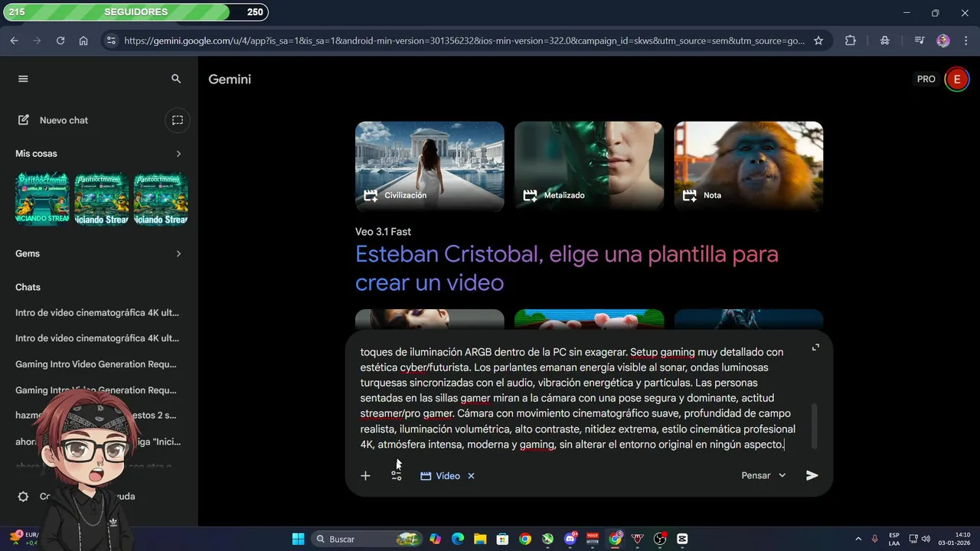Open first Mis cosas stream thumbnail

pyautogui.click(x=42, y=199)
